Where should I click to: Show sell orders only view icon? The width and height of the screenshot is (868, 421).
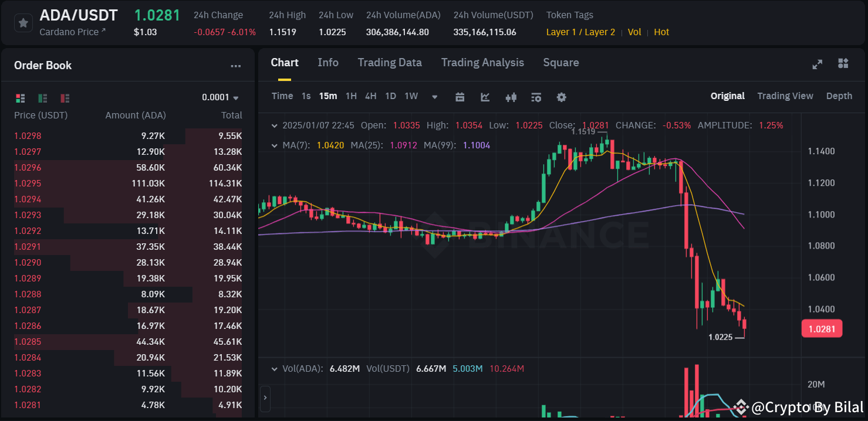click(x=65, y=98)
